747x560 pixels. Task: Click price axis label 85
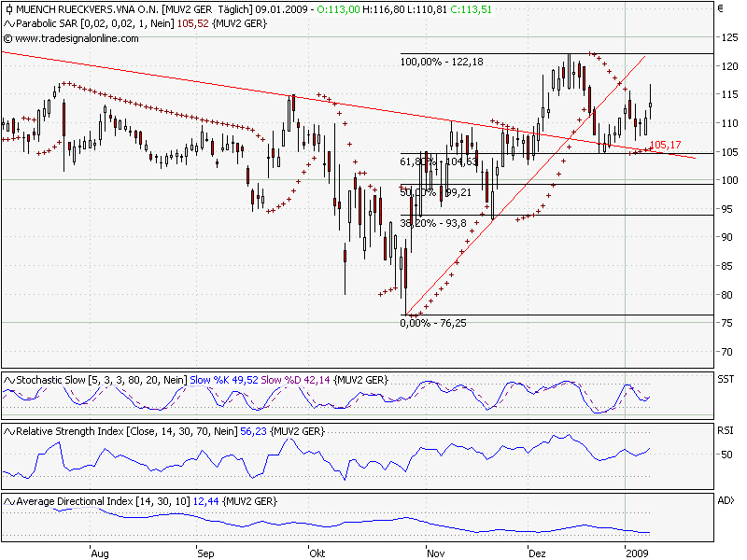tap(726, 266)
